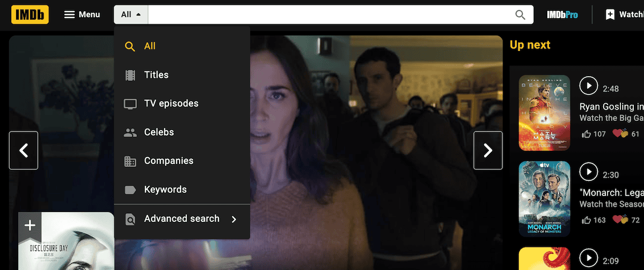Collapse the All search category dropdown

(131, 14)
